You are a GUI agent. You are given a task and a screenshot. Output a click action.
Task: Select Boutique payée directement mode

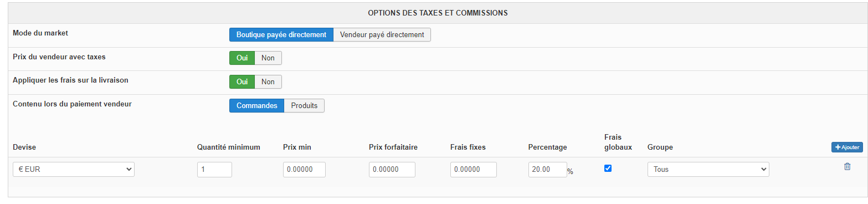point(281,34)
